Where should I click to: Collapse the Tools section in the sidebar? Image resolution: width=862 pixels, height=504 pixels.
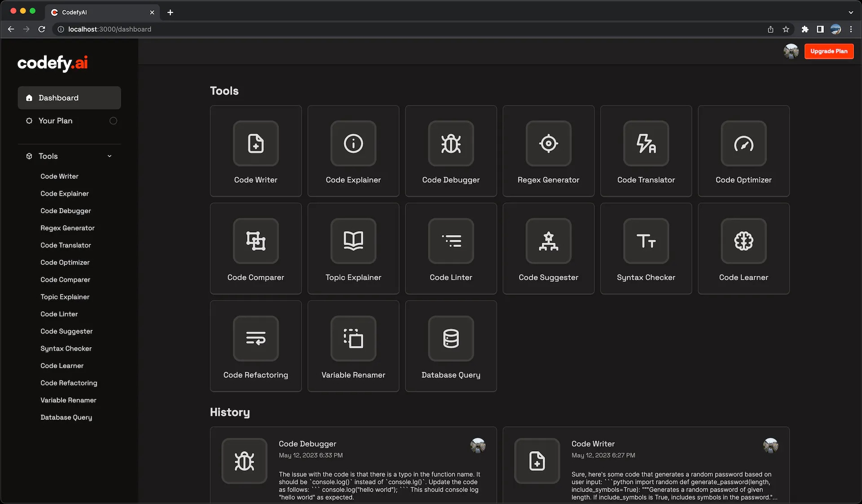[109, 156]
